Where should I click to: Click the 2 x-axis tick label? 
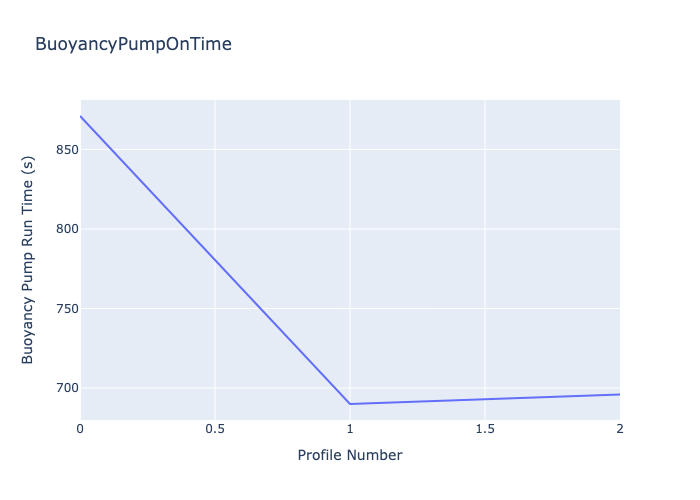pyautogui.click(x=619, y=429)
